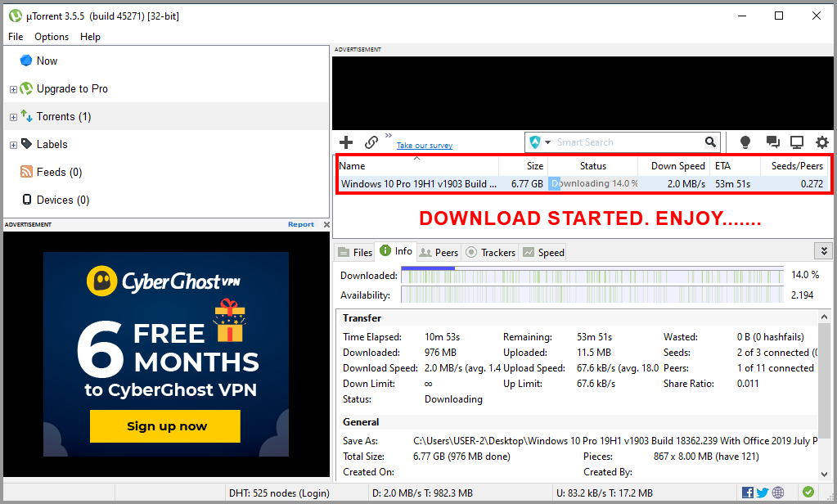837x504 pixels.
Task: Click the info pane scrollbar down arrow
Action: (824, 474)
